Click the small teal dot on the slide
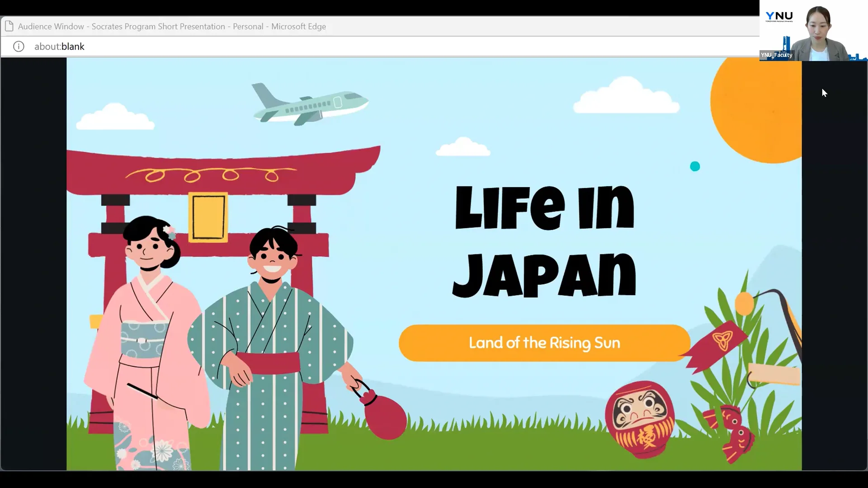The height and width of the screenshot is (488, 868). (x=695, y=166)
